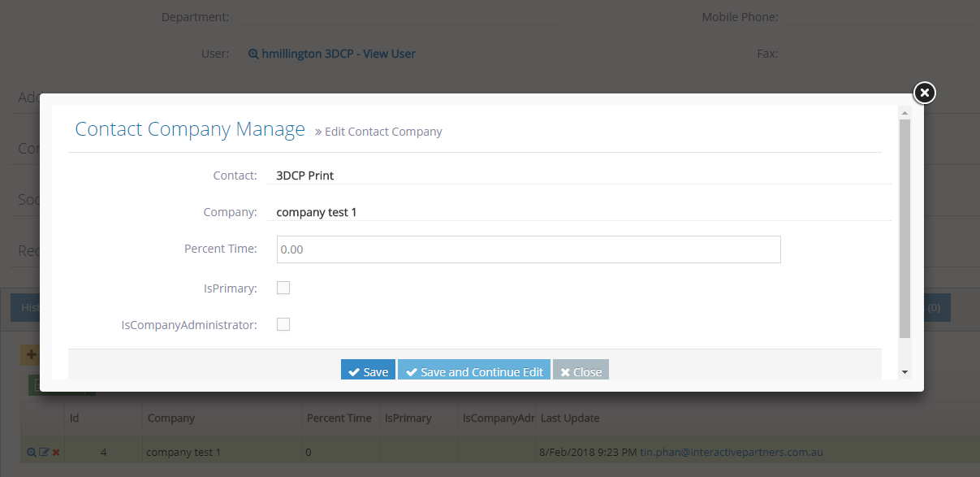Click the Save button

pos(368,371)
